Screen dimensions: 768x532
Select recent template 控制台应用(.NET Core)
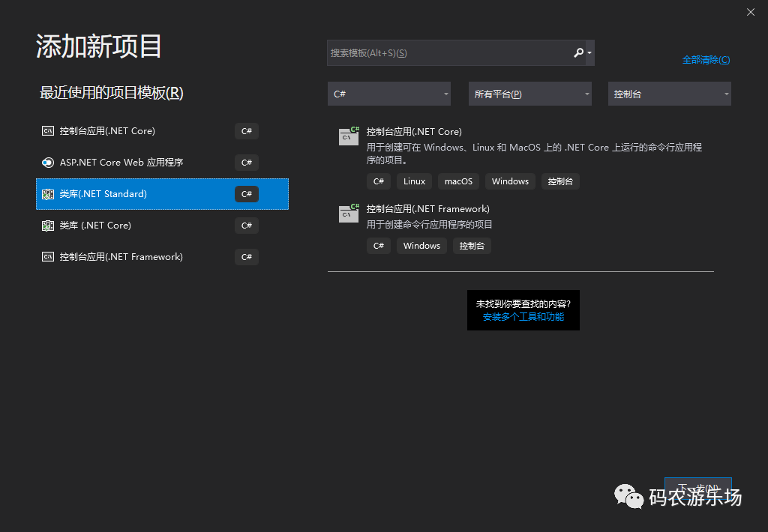coord(162,131)
